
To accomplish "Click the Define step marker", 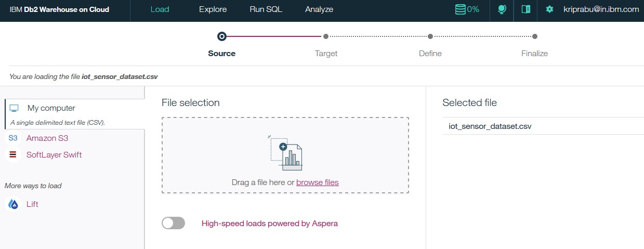I will click(430, 36).
